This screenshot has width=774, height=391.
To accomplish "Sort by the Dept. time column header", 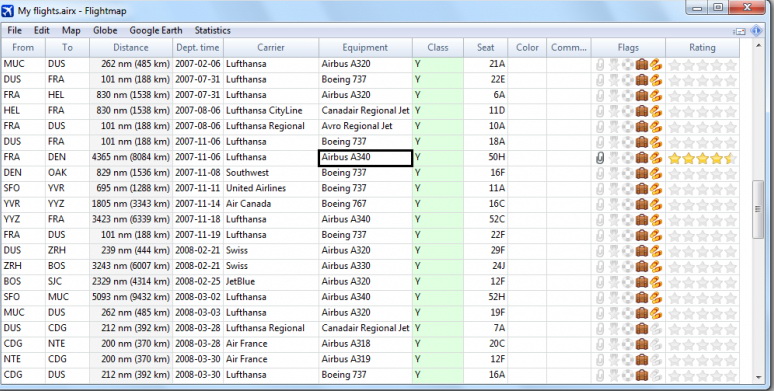I will 198,48.
